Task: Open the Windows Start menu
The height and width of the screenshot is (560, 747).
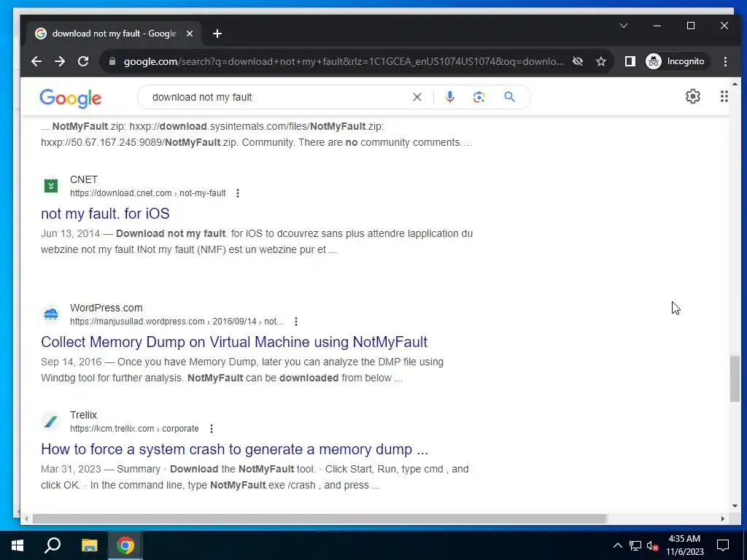Action: tap(18, 545)
